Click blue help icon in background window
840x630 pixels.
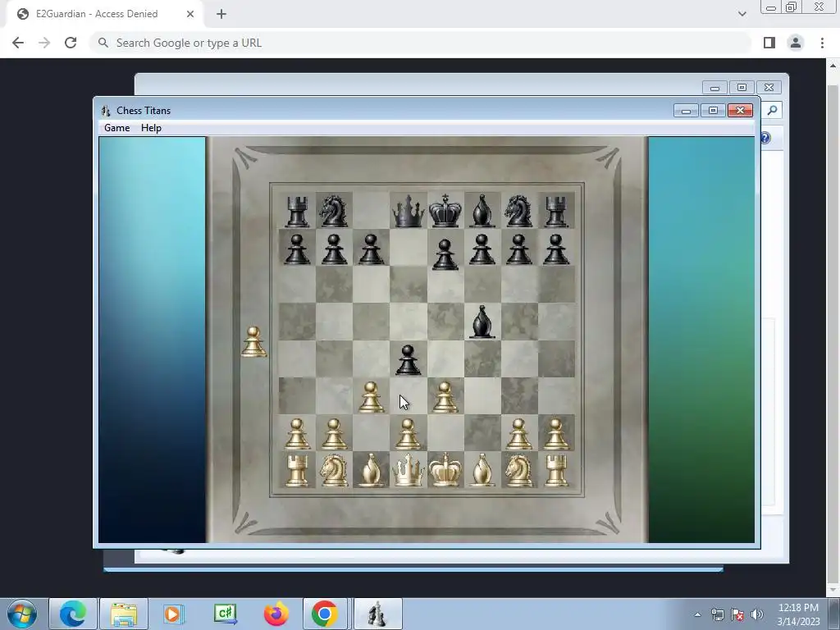(765, 138)
